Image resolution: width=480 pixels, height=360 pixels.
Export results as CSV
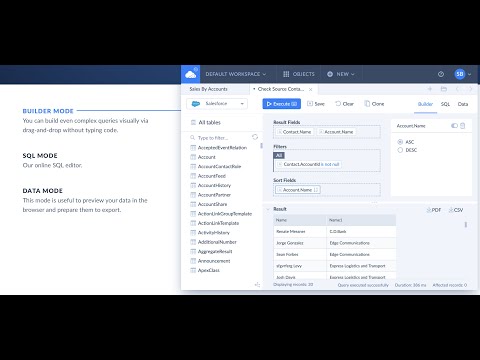click(x=456, y=210)
